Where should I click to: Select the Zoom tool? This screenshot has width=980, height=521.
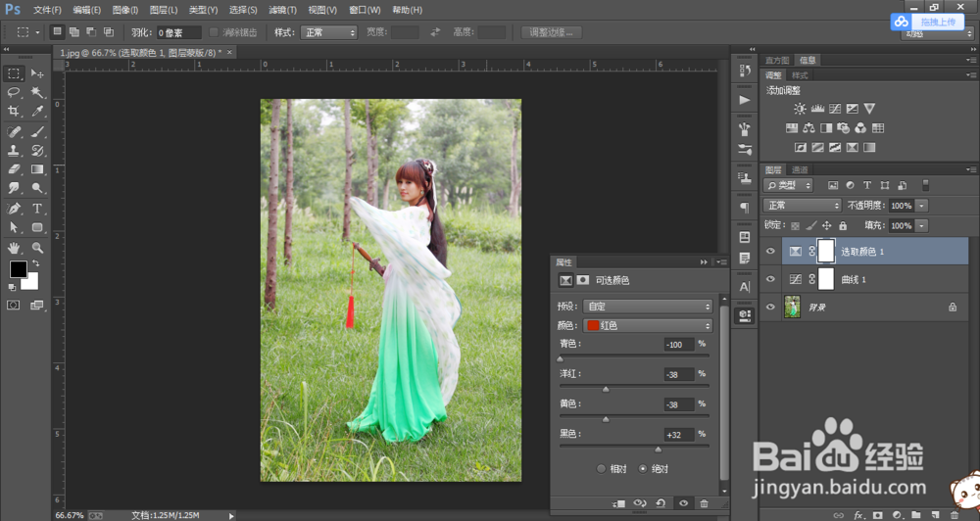(37, 248)
